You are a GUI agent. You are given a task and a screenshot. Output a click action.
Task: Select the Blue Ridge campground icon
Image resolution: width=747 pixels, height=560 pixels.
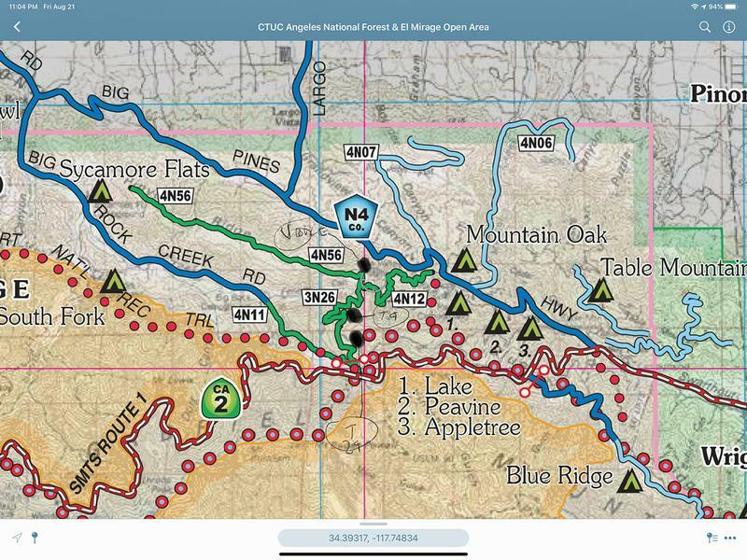tap(629, 480)
